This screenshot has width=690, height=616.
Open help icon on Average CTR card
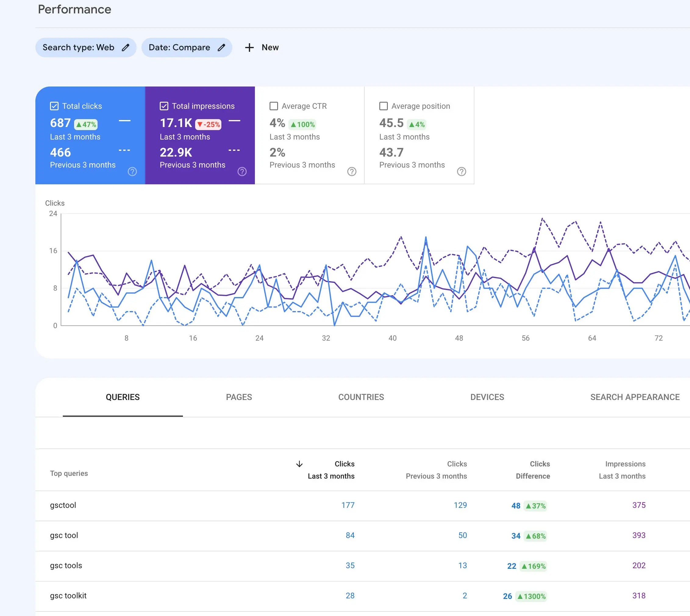point(352,172)
